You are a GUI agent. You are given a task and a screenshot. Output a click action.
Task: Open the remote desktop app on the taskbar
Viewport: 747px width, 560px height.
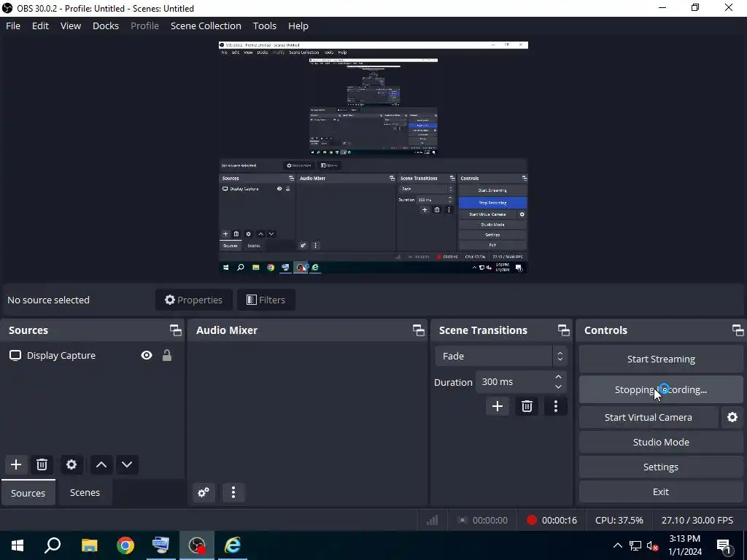[160, 545]
